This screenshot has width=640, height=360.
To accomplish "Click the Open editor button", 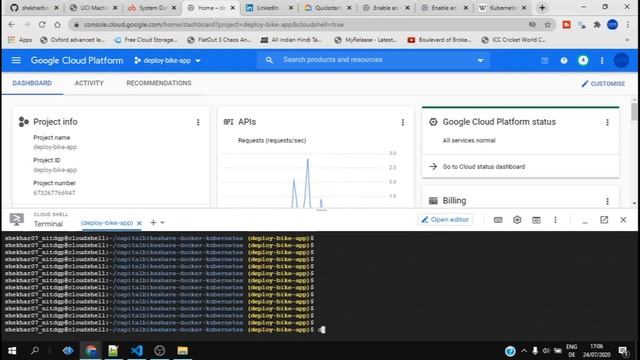I will [x=445, y=220].
